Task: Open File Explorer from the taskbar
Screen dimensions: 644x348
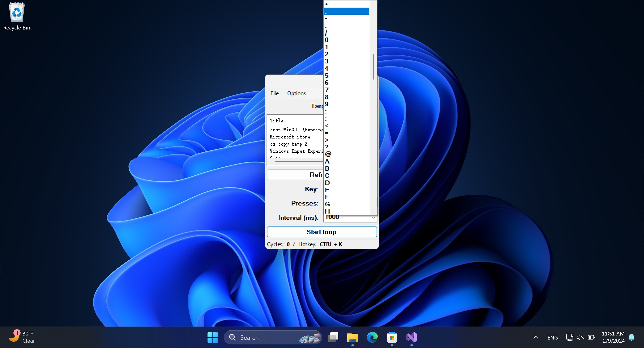Action: [352, 338]
